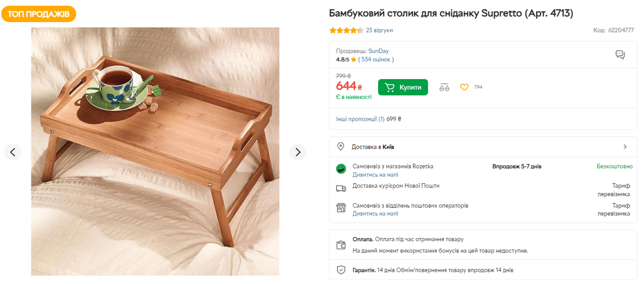Open SunDay seller page link

tap(379, 51)
